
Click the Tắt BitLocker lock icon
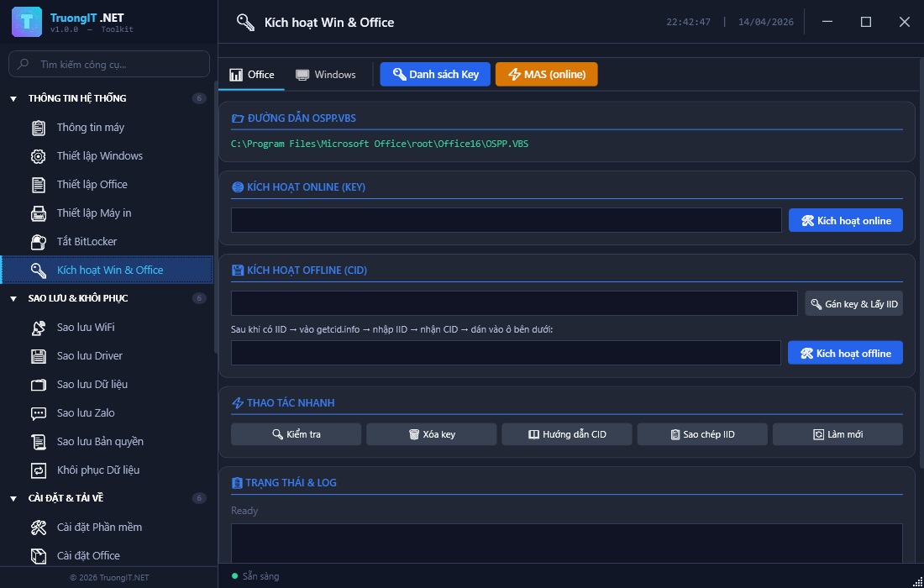[39, 242]
